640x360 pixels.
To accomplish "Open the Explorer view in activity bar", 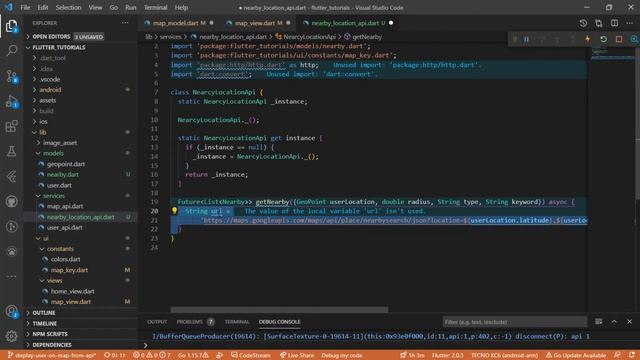I will pyautogui.click(x=11, y=26).
